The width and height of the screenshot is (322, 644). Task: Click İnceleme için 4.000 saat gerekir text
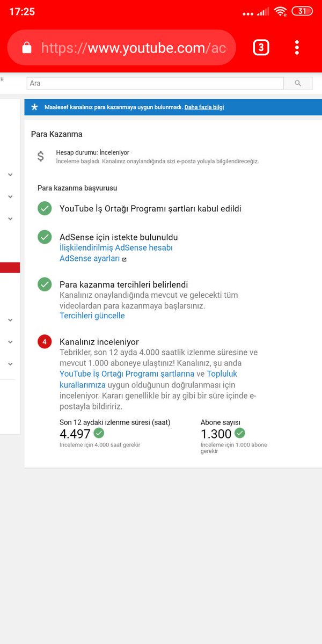click(x=100, y=445)
